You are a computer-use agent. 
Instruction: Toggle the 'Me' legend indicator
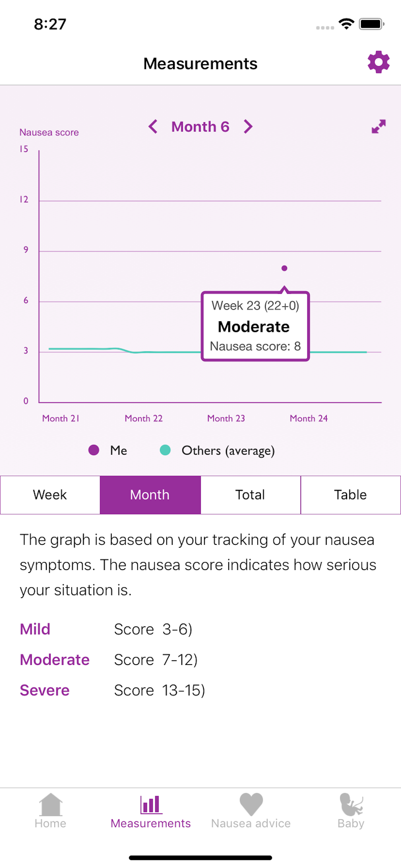coord(94,450)
